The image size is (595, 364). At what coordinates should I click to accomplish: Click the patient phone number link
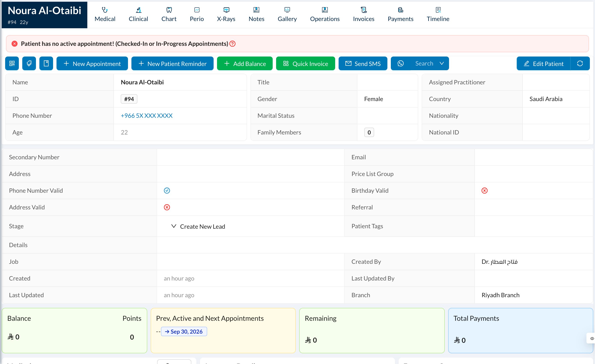point(147,116)
